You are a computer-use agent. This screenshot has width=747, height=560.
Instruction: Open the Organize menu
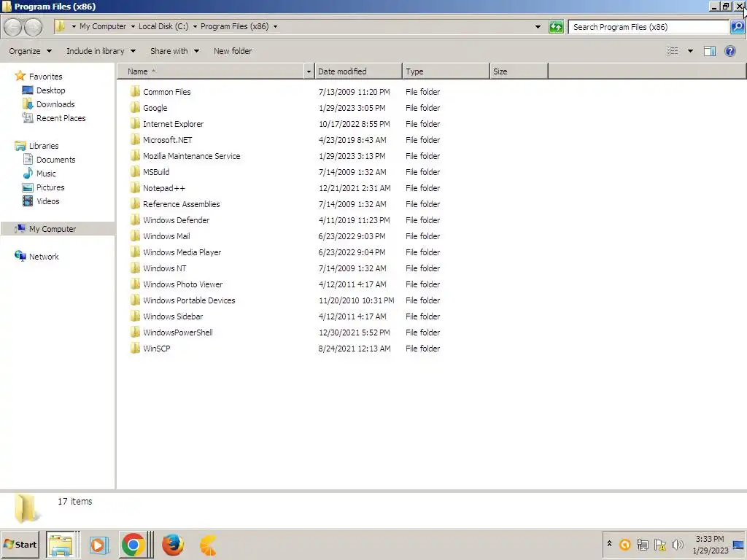pyautogui.click(x=30, y=51)
